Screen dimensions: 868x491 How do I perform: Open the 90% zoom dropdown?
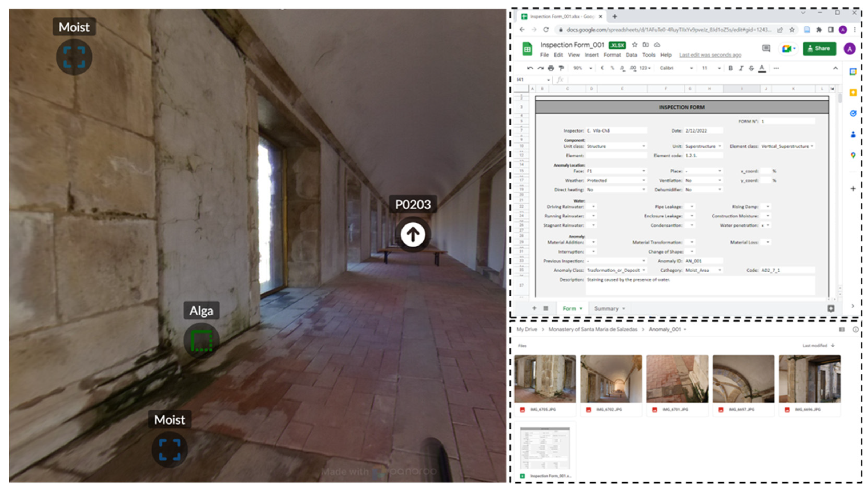582,68
